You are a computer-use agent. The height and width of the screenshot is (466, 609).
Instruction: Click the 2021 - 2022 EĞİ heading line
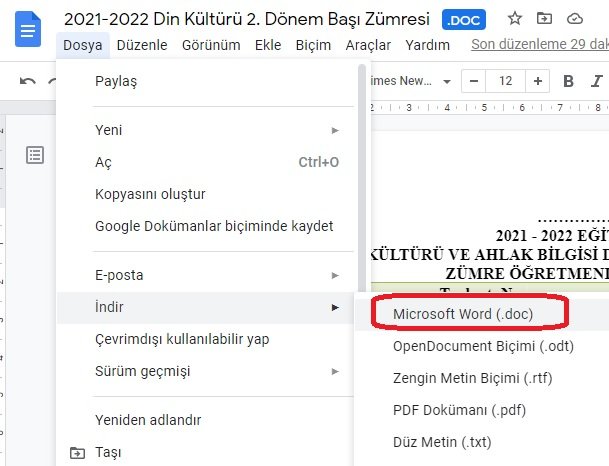point(552,236)
